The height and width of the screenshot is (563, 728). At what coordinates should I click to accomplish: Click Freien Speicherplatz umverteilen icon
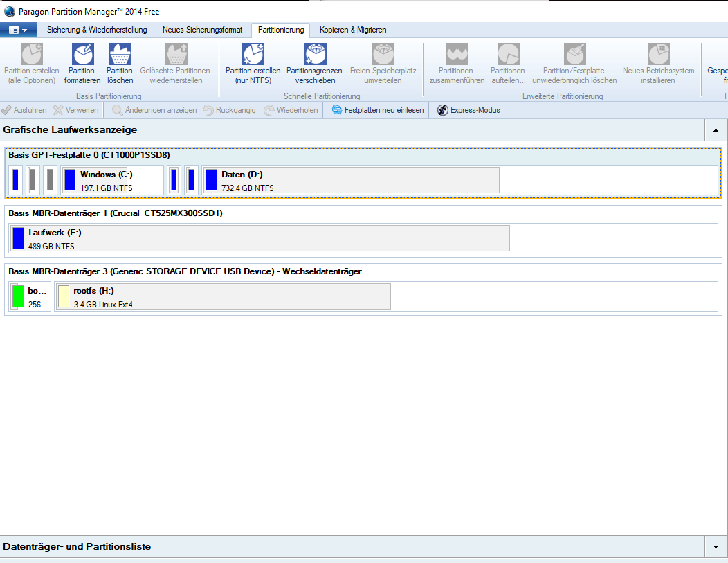tap(383, 54)
